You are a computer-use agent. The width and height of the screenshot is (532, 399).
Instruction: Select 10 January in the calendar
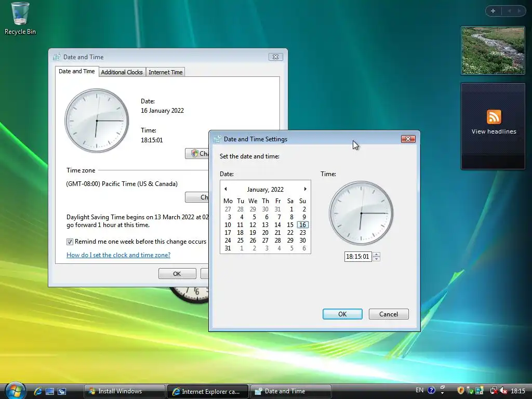point(228,224)
